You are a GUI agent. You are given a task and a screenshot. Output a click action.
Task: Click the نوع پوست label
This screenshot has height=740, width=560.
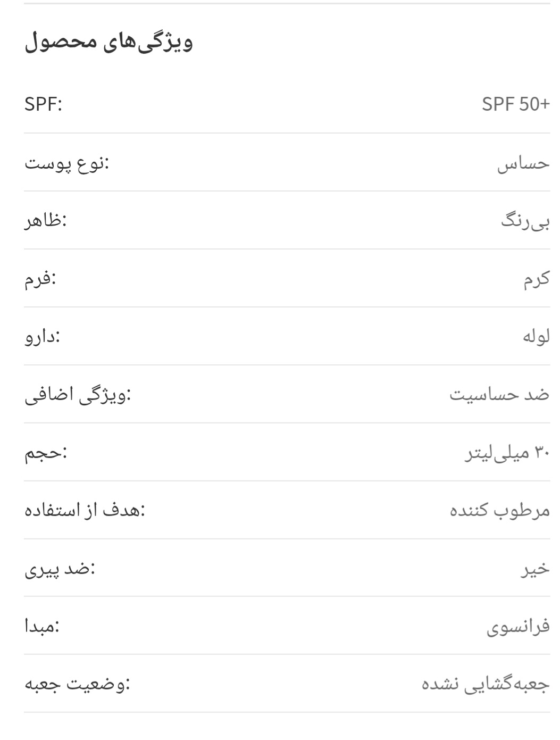tap(66, 163)
